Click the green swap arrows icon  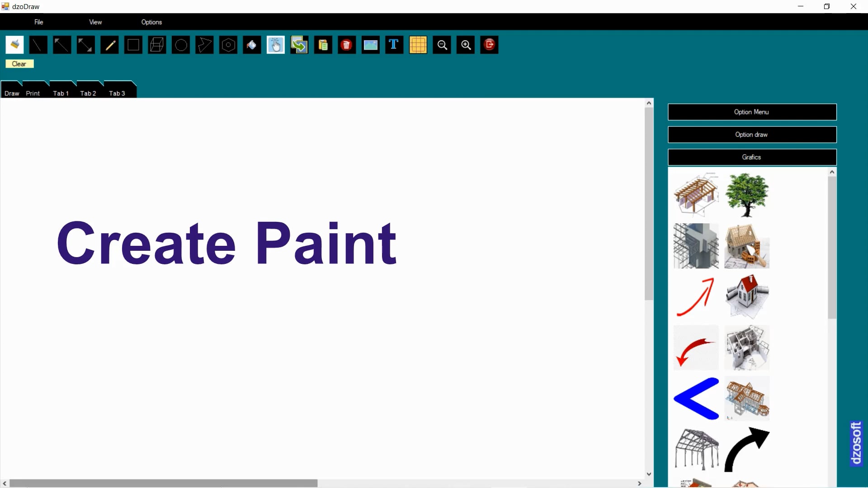[x=299, y=45]
